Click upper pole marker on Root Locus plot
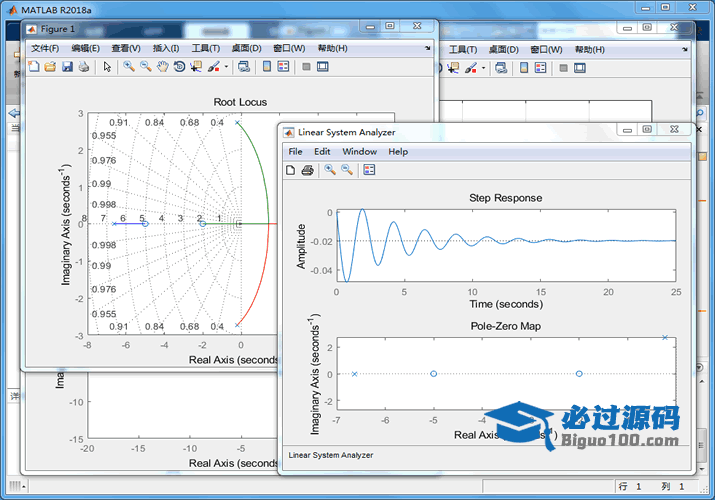715x500 pixels. pyautogui.click(x=237, y=123)
